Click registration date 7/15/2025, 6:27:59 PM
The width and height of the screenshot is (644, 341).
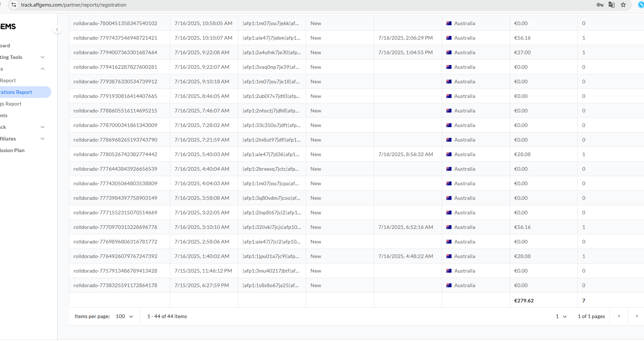click(202, 285)
